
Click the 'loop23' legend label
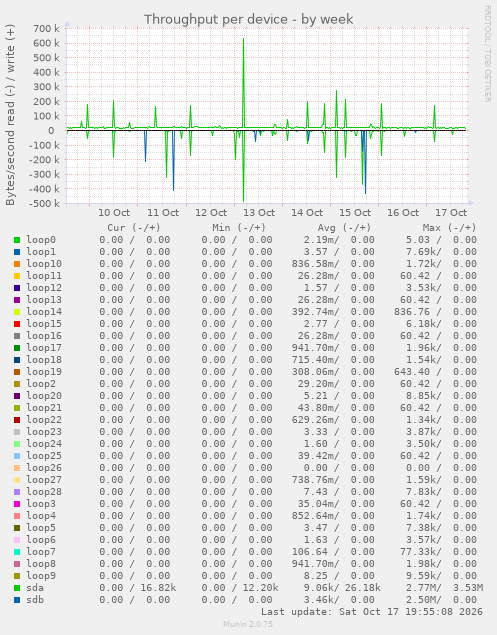pyautogui.click(x=44, y=432)
